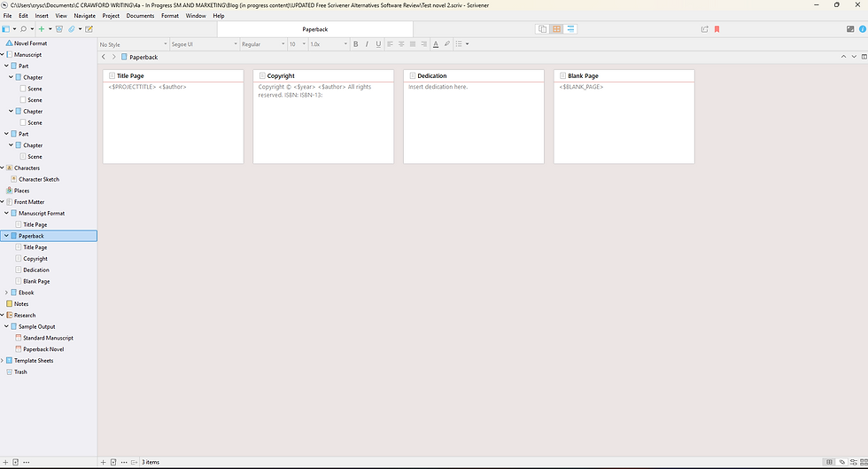Center-align text
The image size is (868, 469).
coord(401,43)
